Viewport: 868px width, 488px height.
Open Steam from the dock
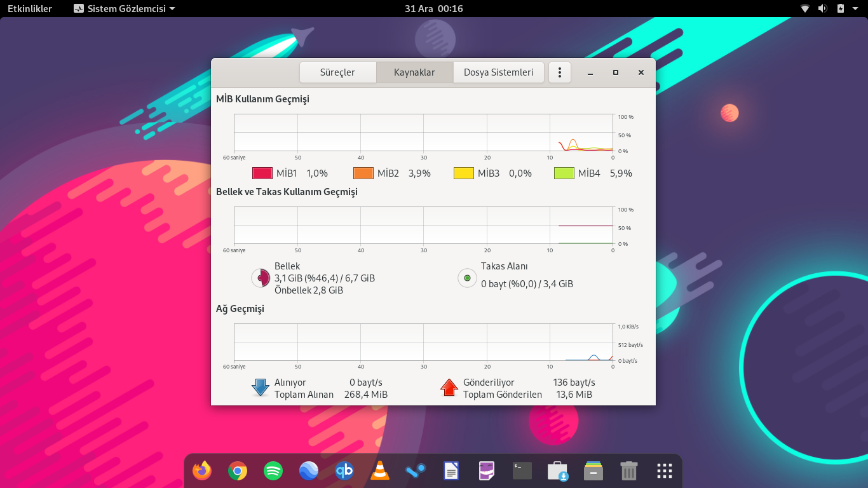416,471
